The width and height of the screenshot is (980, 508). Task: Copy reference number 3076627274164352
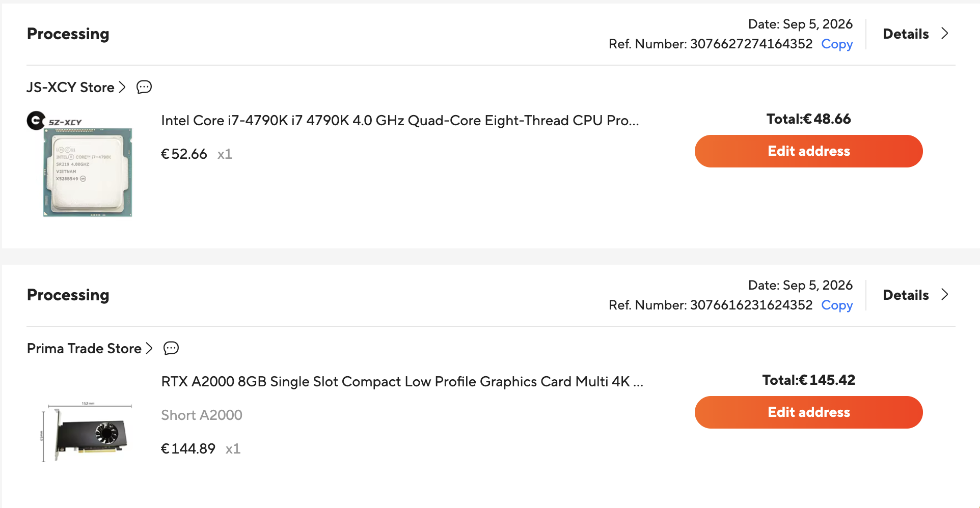click(837, 44)
